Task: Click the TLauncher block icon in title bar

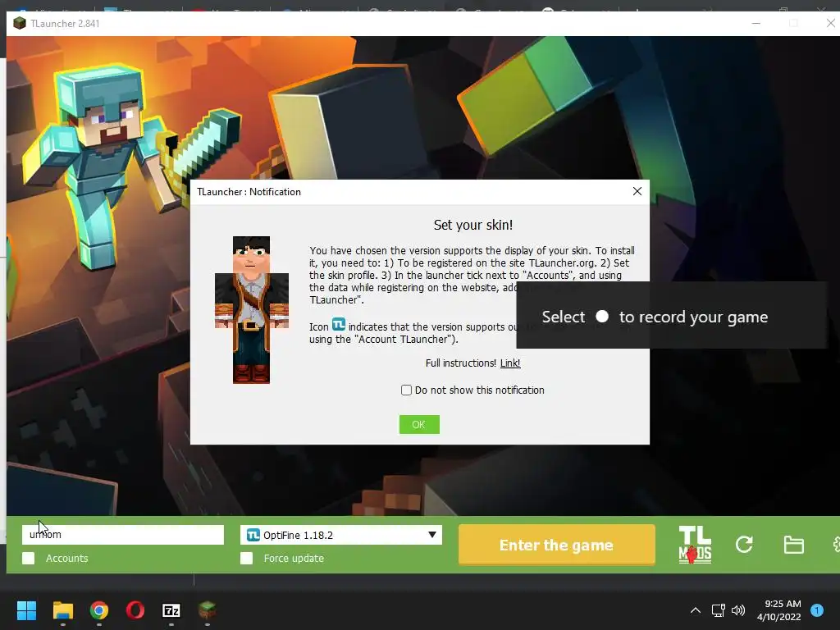Action: coord(20,23)
